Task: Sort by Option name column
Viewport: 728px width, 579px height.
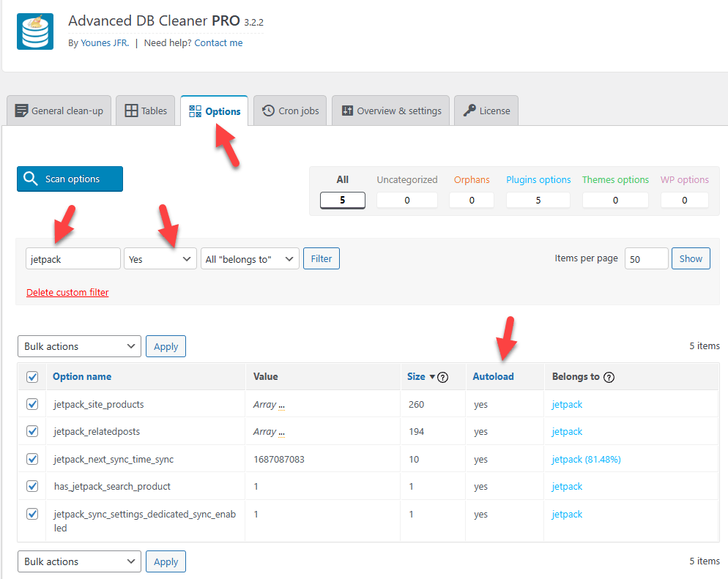Action: (x=82, y=377)
